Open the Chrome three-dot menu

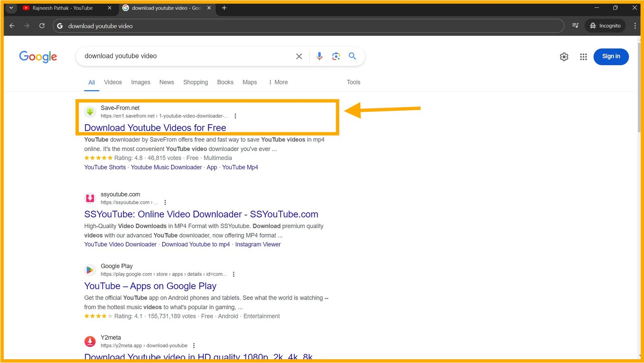635,26
